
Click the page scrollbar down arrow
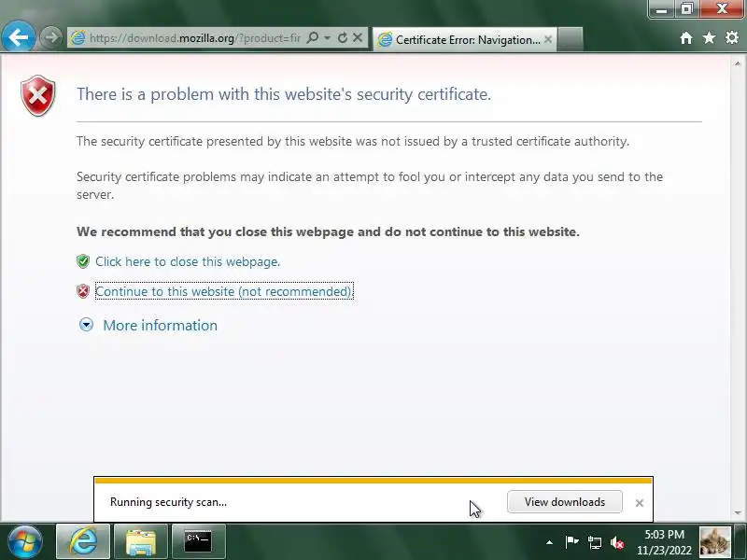coord(738,512)
